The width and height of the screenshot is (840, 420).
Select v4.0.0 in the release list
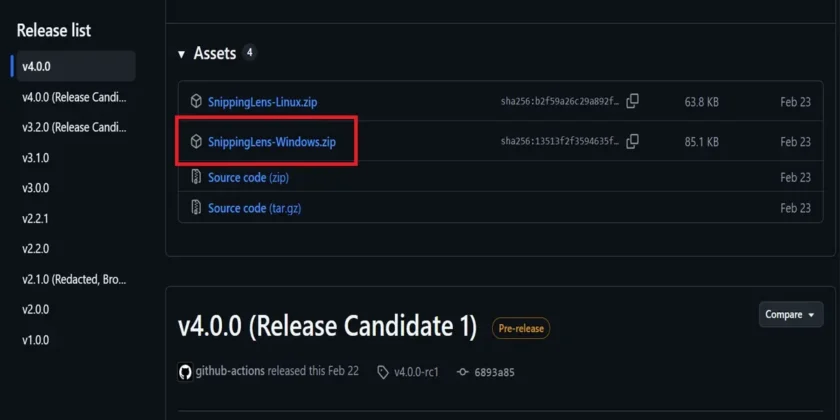[76, 67]
